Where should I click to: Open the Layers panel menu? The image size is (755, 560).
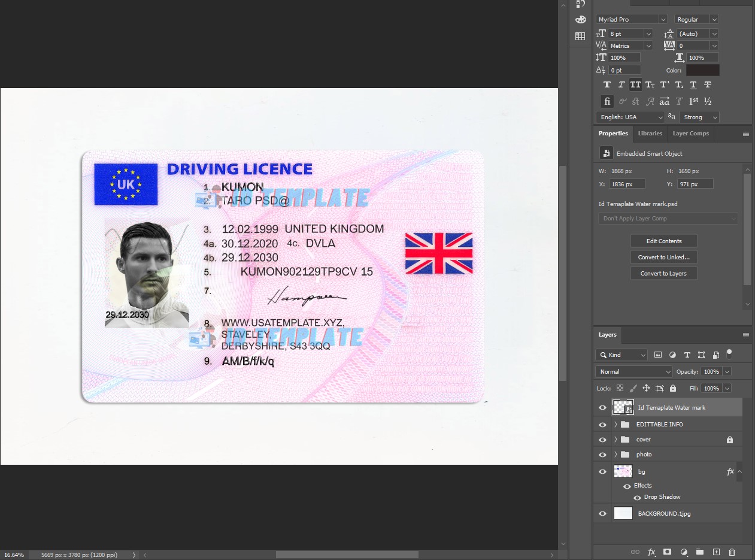tap(746, 335)
